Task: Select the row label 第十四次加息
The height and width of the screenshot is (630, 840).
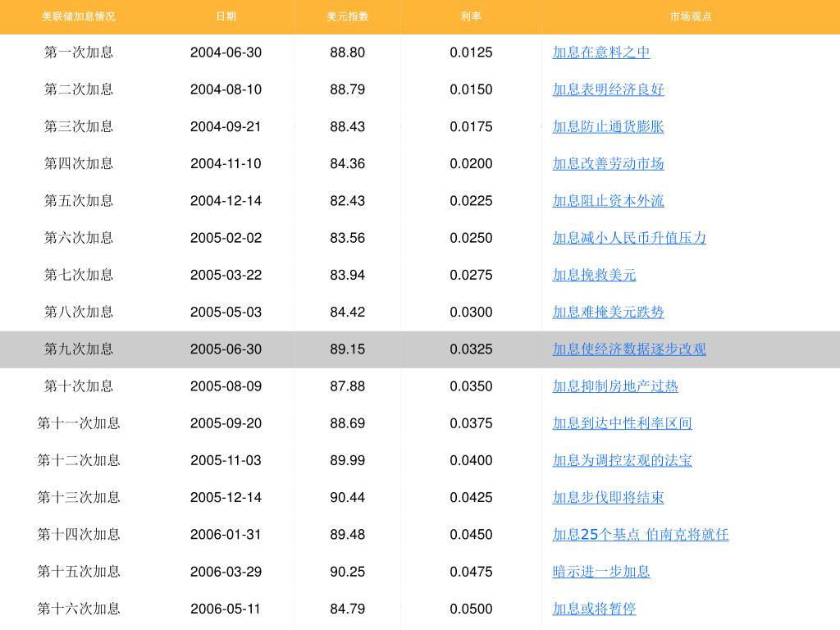Action: (x=79, y=535)
